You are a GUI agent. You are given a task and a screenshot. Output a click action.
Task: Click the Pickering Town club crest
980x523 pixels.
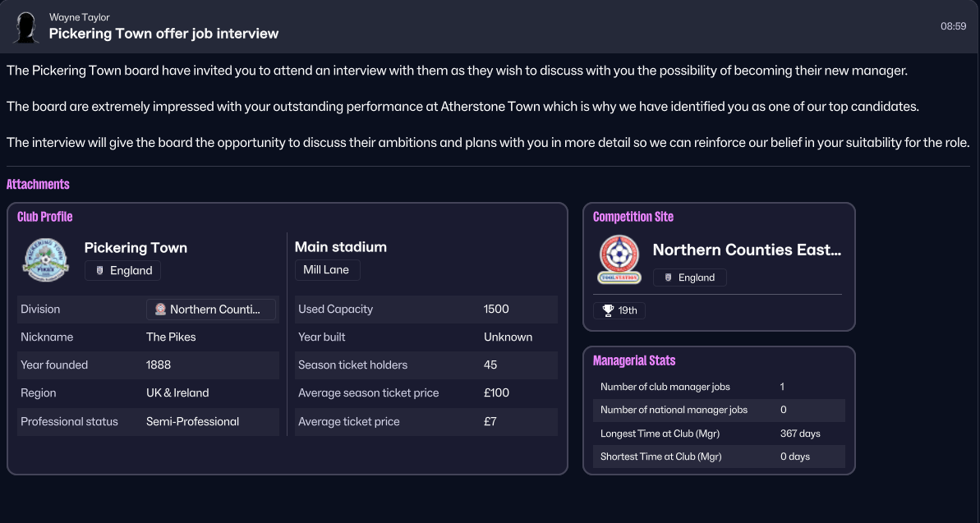point(46,259)
